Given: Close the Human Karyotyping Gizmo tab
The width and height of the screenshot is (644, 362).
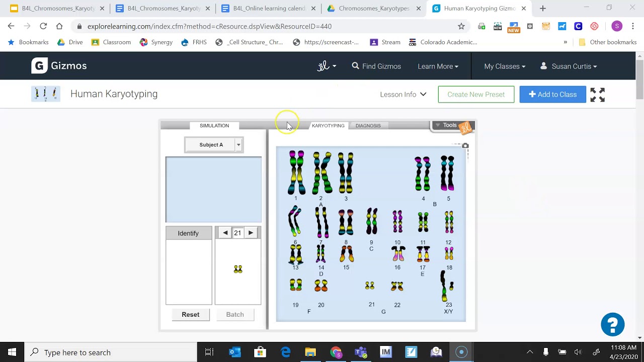Looking at the screenshot, I should pyautogui.click(x=523, y=9).
